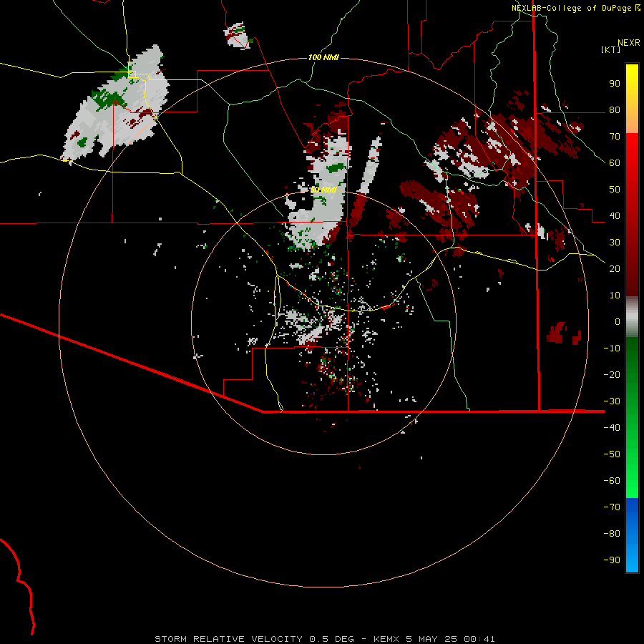Click the 30 value on velocity scale
This screenshot has height=644, width=644.
[x=615, y=243]
